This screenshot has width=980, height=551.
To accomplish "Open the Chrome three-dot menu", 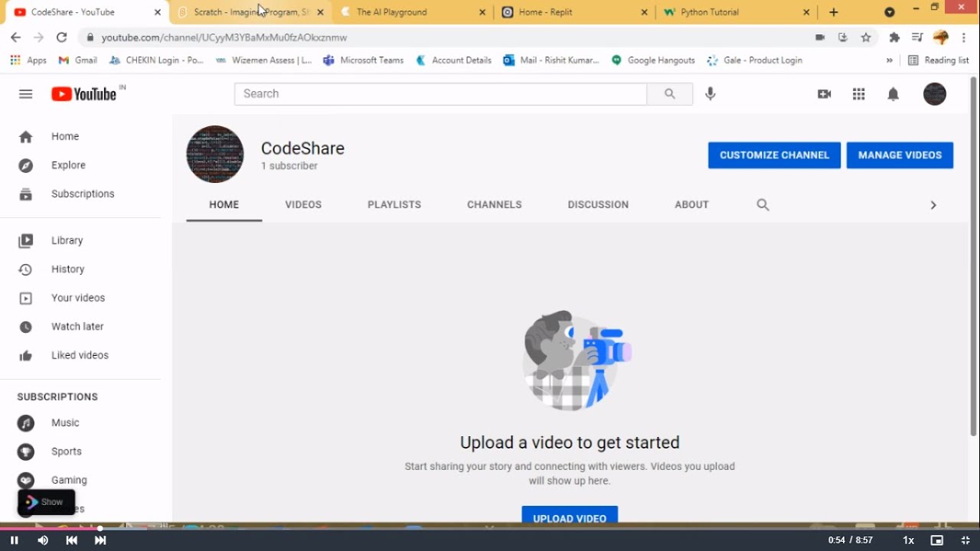I will click(963, 37).
